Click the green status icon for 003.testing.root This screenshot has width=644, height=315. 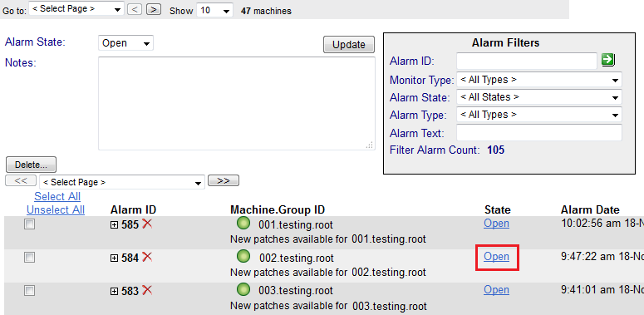243,290
